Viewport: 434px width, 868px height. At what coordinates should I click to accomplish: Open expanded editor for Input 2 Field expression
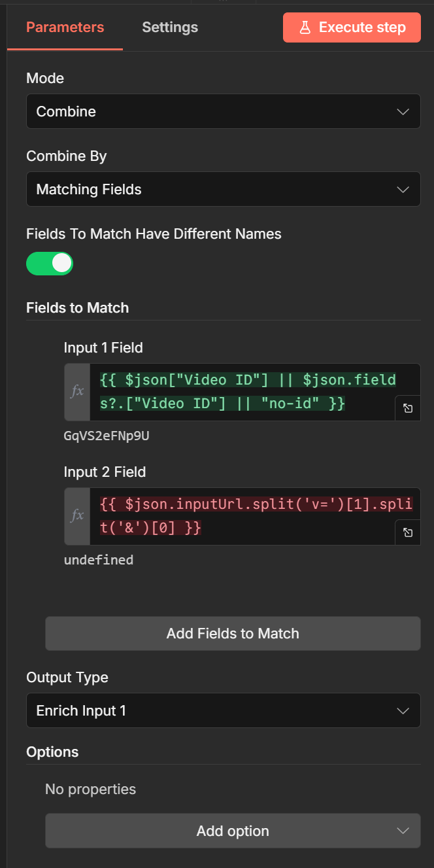pos(407,532)
